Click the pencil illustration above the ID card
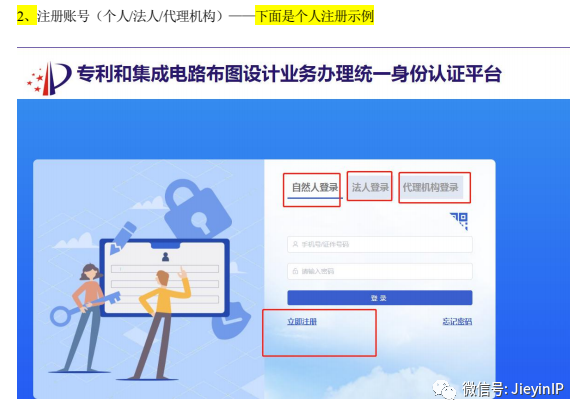The width and height of the screenshot is (583, 416). [x=123, y=238]
